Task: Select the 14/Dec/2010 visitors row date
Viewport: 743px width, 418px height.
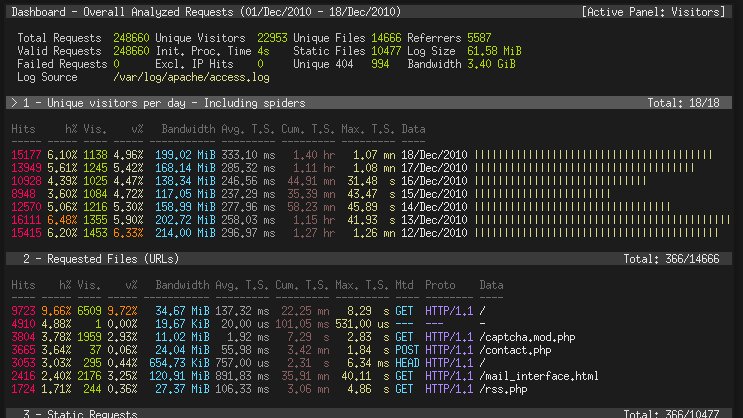Action: pos(434,207)
